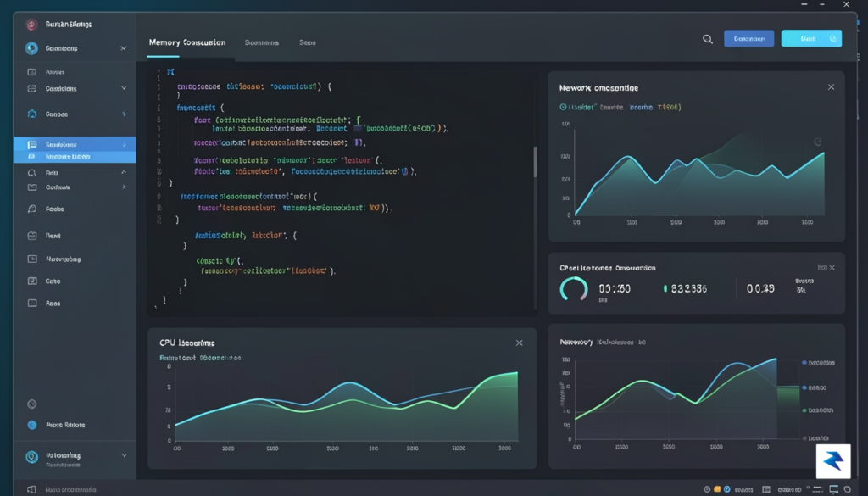This screenshot has height=496, width=868.
Task: Click the blue circle icon in the status bar
Action: (726, 489)
